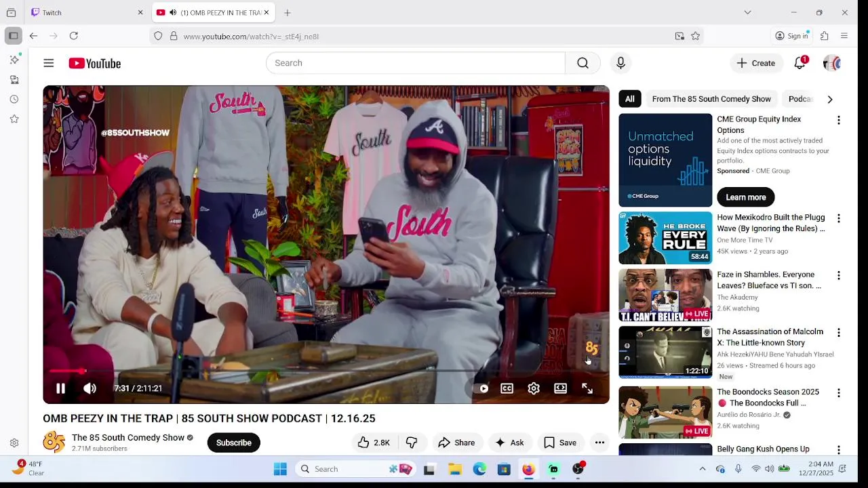Image resolution: width=868 pixels, height=488 pixels.
Task: Click Learn more on CME ad
Action: coord(746,197)
